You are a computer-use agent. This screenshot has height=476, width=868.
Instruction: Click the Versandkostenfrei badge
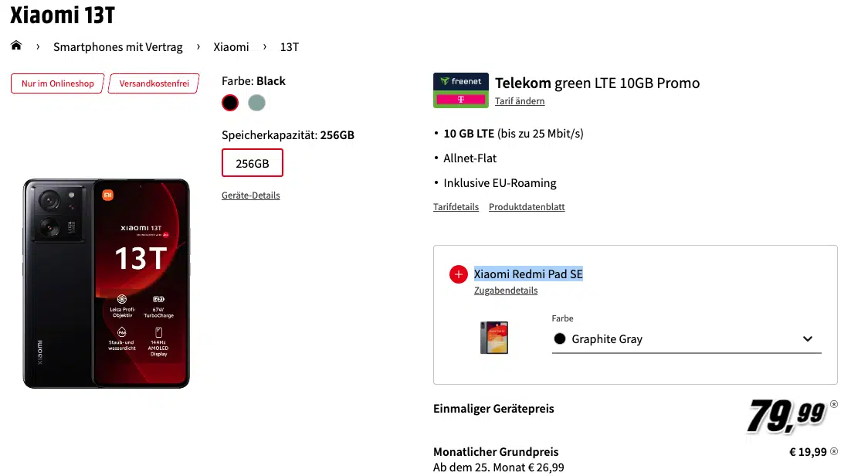pos(154,83)
